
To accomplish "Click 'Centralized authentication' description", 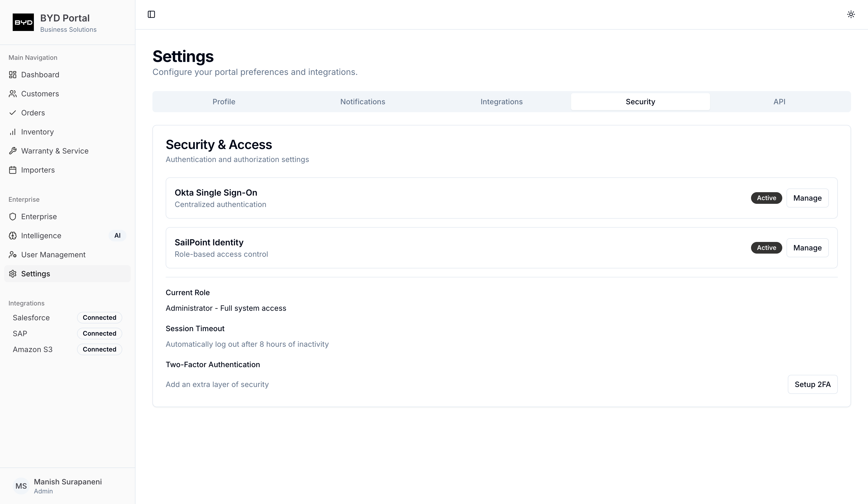I will coord(220,205).
